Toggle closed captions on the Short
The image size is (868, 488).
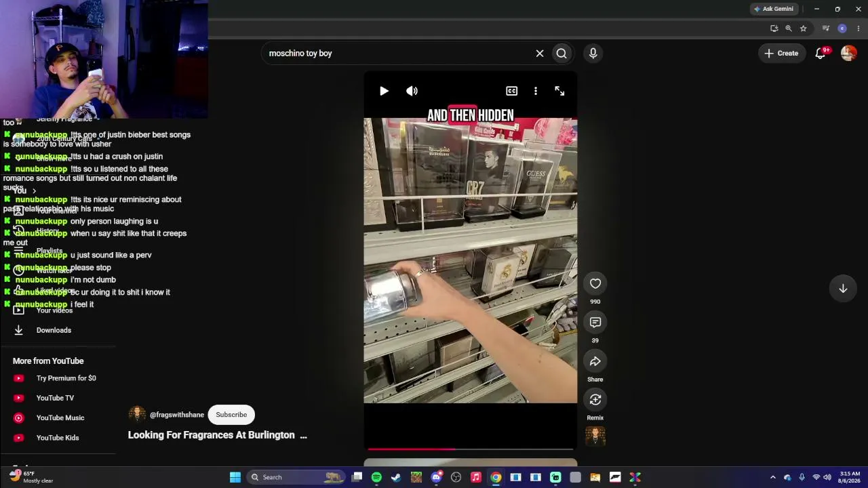[511, 91]
